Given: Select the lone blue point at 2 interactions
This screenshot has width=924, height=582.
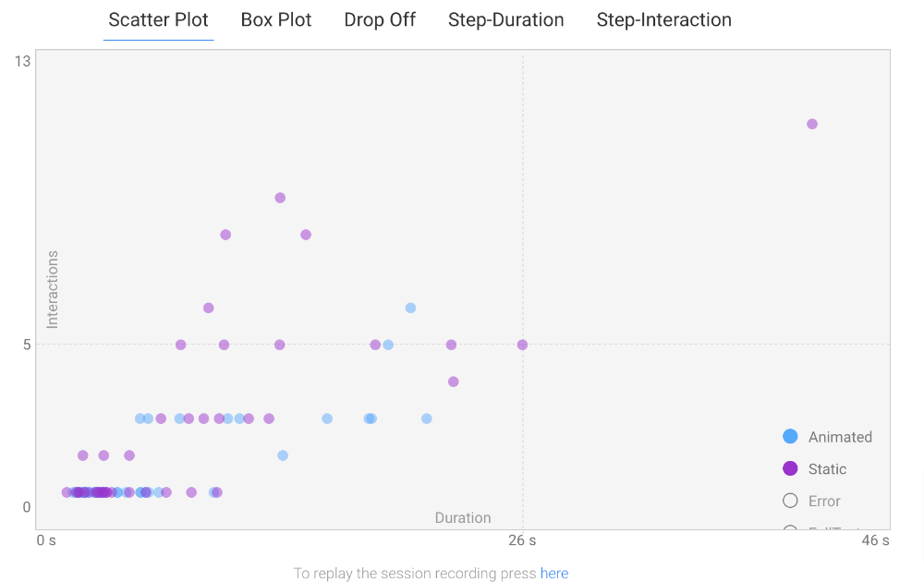Looking at the screenshot, I should tap(283, 455).
